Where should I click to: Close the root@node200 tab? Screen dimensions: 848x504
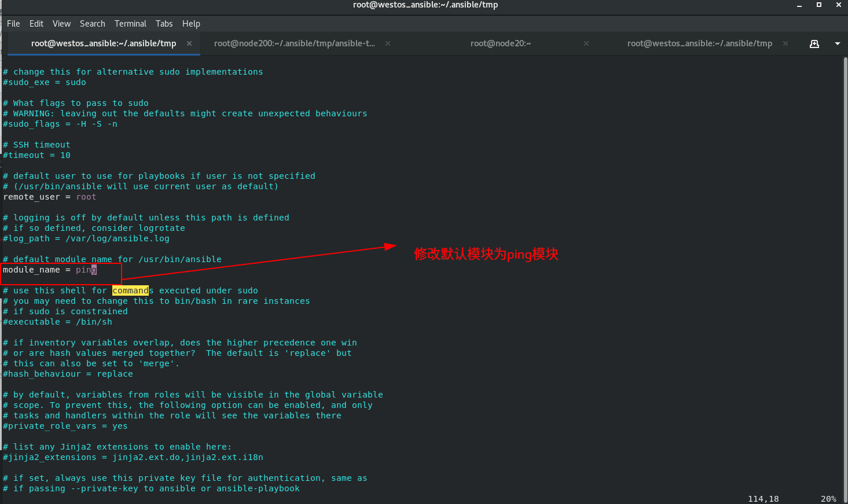tap(388, 43)
